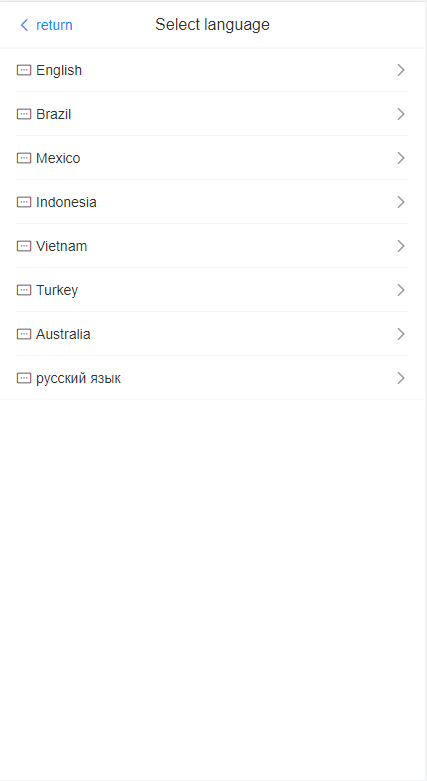Open the chevron on the Turkey row
The width and height of the screenshot is (427, 781).
point(401,290)
